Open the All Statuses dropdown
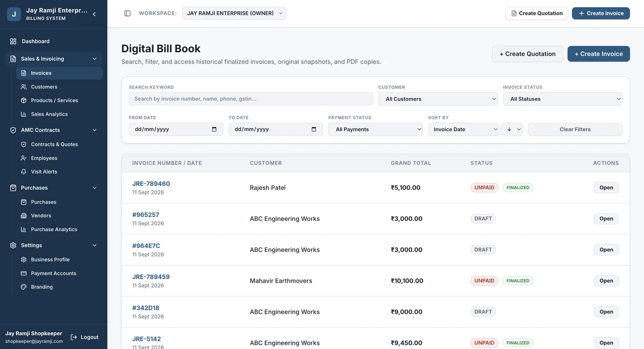Viewport: 644px width, 349px height. click(x=563, y=99)
